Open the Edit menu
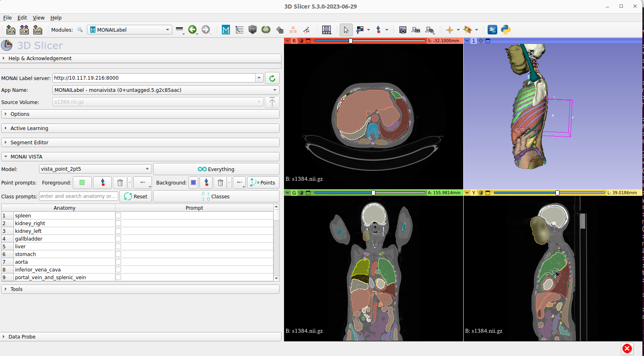Image resolution: width=644 pixels, height=356 pixels. [x=22, y=18]
